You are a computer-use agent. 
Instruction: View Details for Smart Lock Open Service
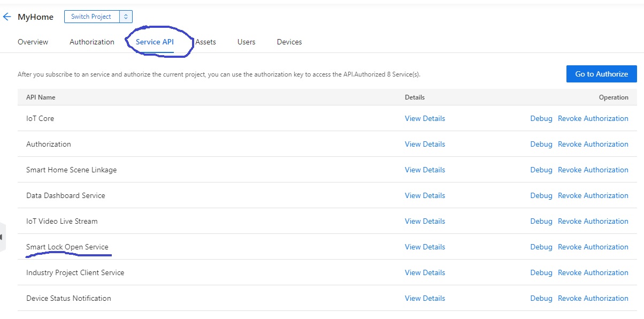425,247
